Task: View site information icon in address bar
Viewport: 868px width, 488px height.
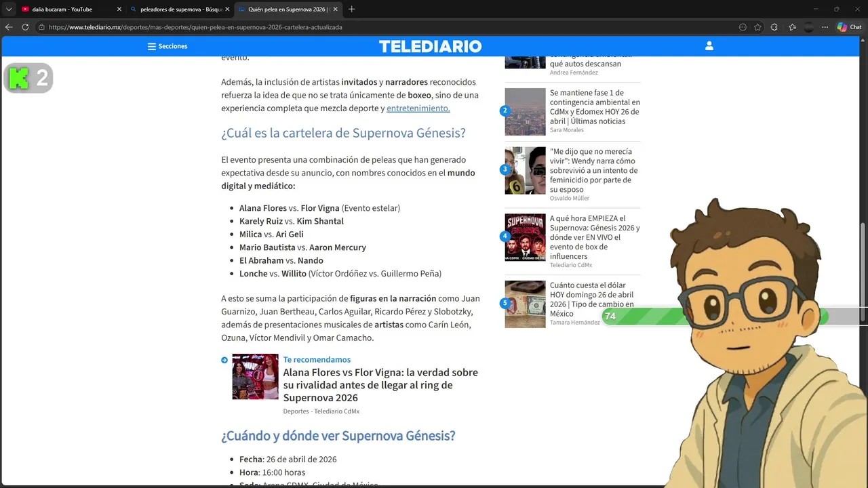Action: point(41,27)
